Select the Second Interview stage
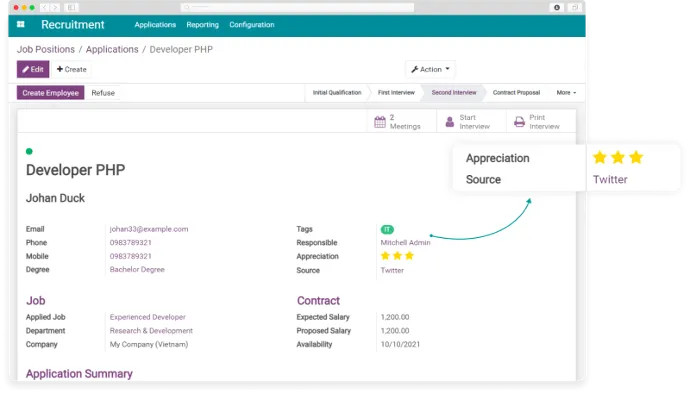Image resolution: width=690 pixels, height=394 pixels. 454,93
